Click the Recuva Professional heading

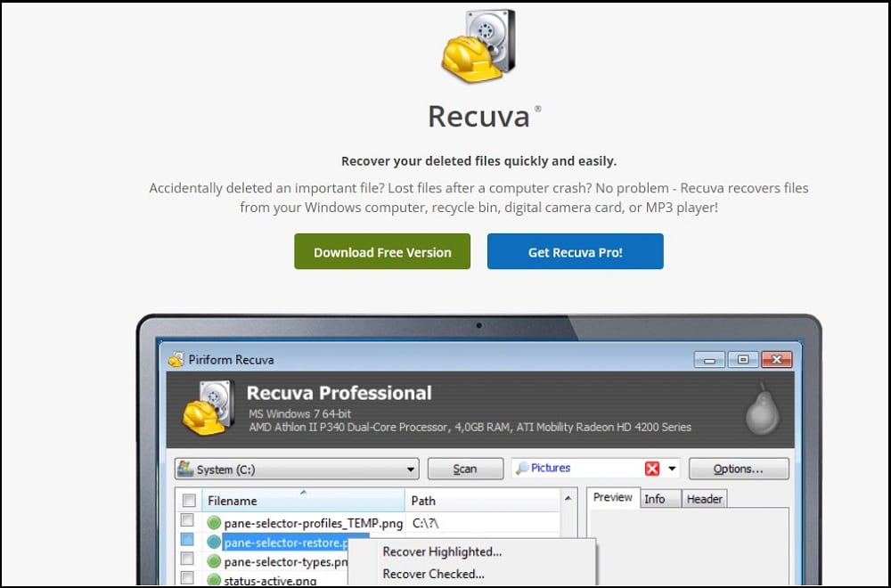click(339, 393)
